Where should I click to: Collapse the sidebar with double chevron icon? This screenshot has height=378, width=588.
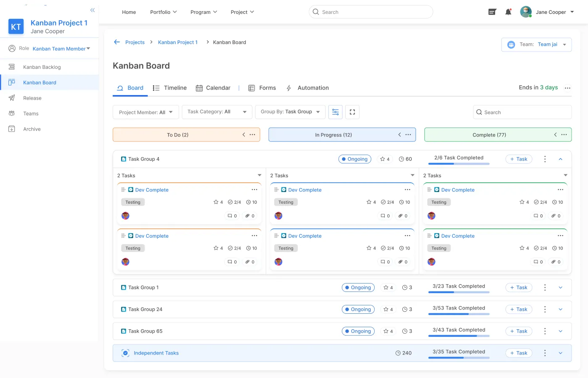pyautogui.click(x=92, y=10)
